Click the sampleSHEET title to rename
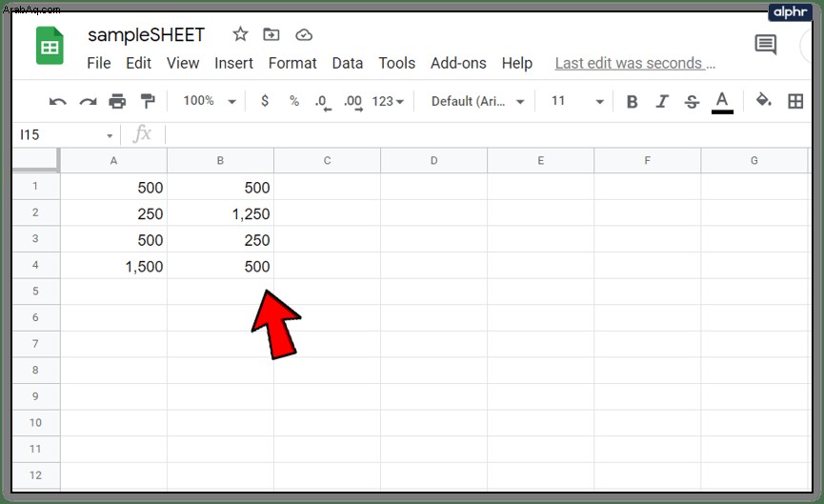The width and height of the screenshot is (824, 504). [146, 34]
